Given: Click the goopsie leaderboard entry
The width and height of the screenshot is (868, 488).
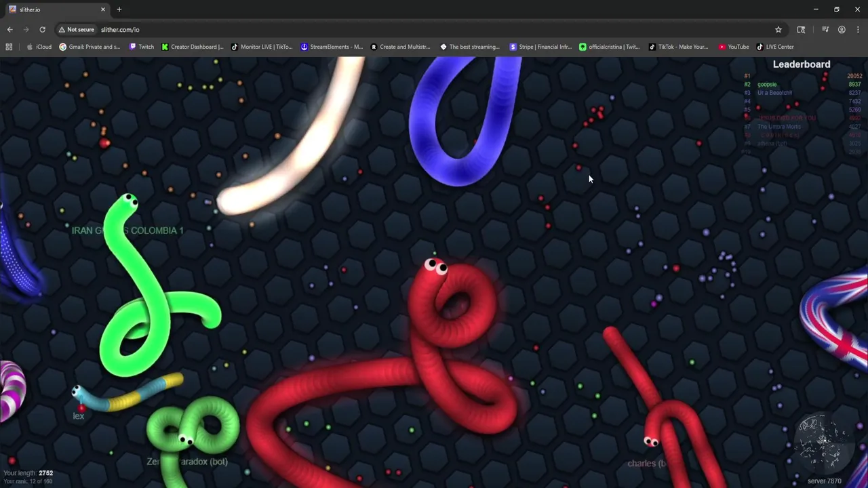Looking at the screenshot, I should pos(767,85).
